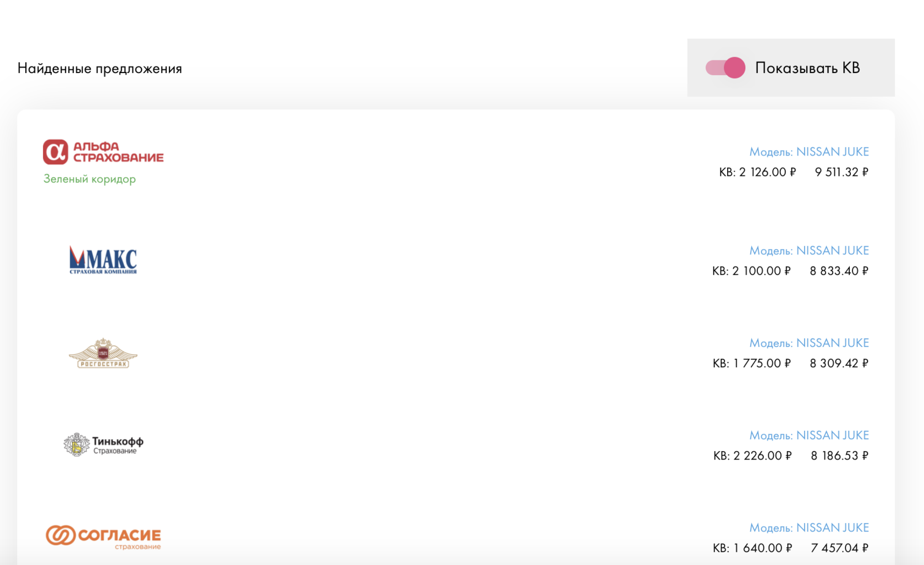Click the Согласие страхование logo

tap(103, 536)
